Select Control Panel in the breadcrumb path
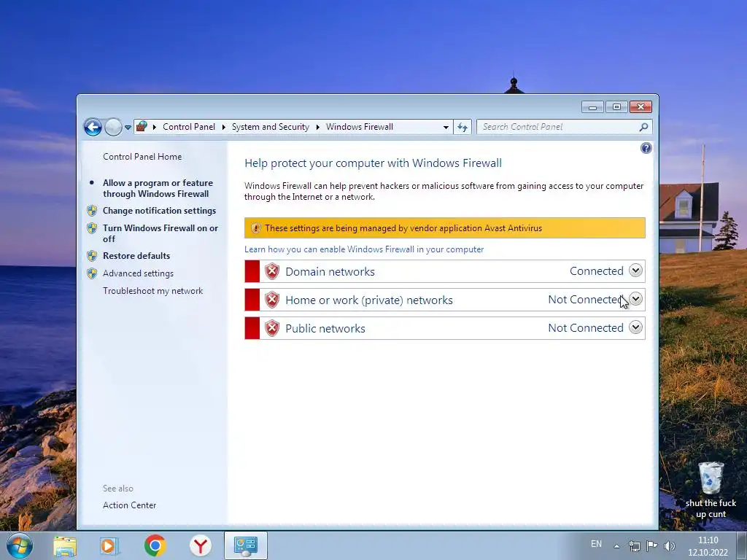The height and width of the screenshot is (560, 747). pos(189,127)
